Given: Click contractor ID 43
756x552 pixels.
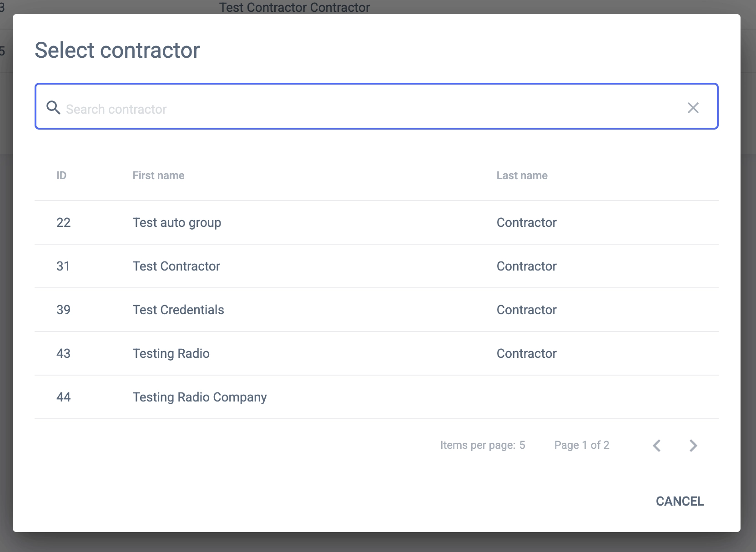Looking at the screenshot, I should pyautogui.click(x=64, y=354).
